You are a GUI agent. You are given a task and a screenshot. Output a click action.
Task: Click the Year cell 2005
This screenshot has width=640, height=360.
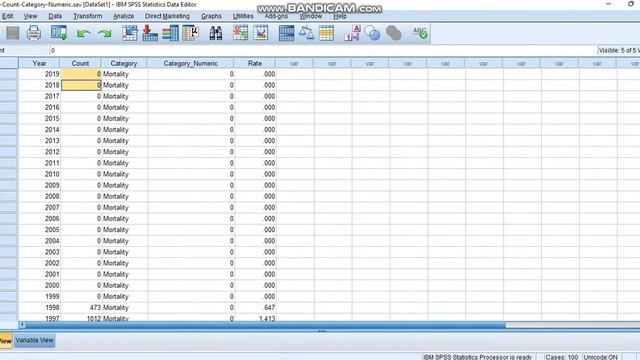40,229
